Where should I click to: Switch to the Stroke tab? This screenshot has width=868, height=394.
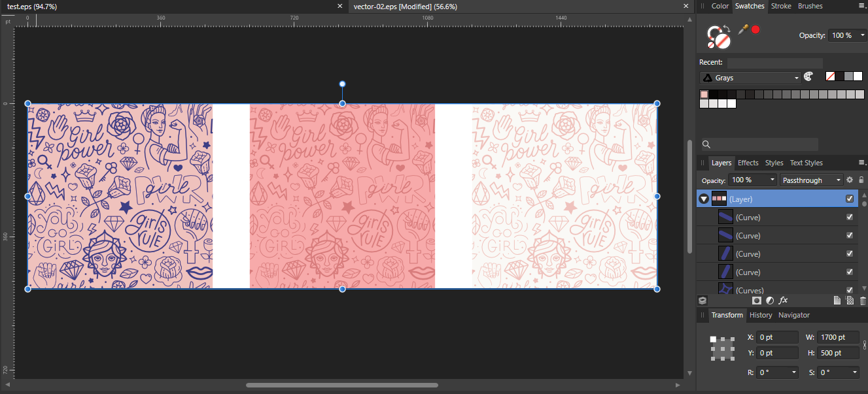point(781,6)
